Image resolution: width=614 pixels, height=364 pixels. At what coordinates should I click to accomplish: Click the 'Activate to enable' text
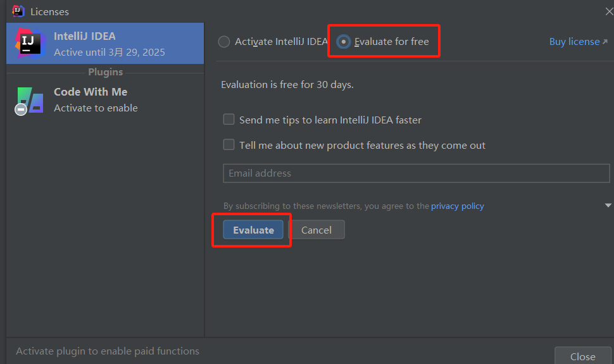tap(96, 108)
